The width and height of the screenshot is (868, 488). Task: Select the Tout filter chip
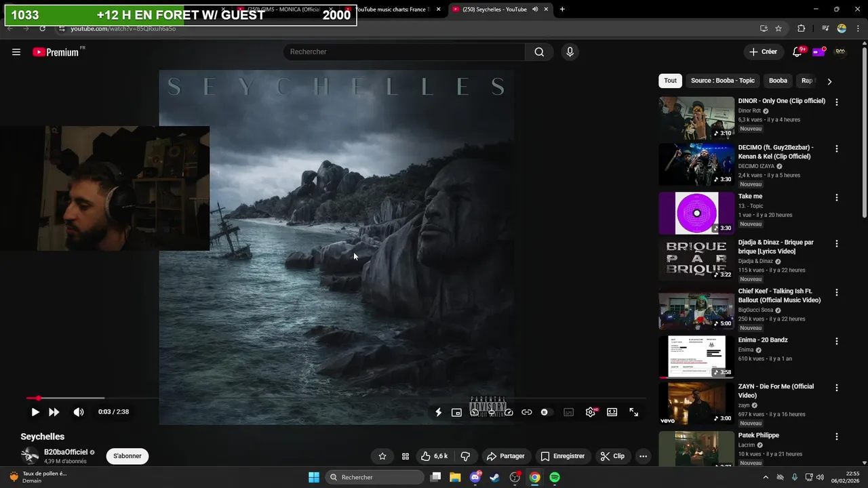pos(670,81)
